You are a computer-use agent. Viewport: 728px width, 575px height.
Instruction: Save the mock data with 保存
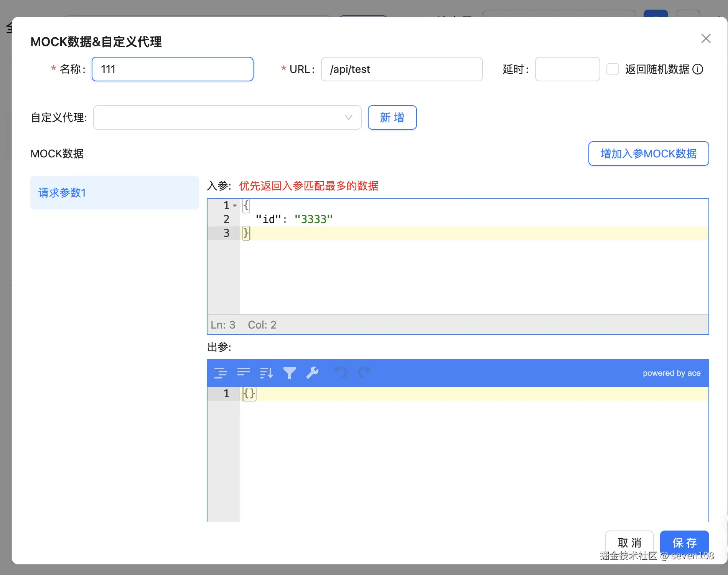click(684, 542)
